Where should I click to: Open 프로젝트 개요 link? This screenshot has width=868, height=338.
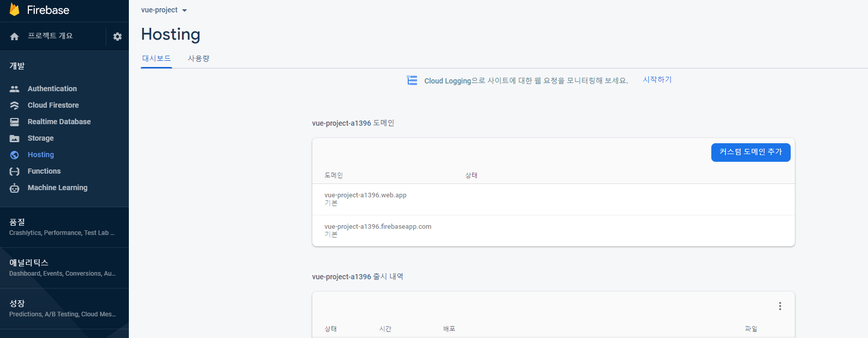pyautogui.click(x=50, y=36)
